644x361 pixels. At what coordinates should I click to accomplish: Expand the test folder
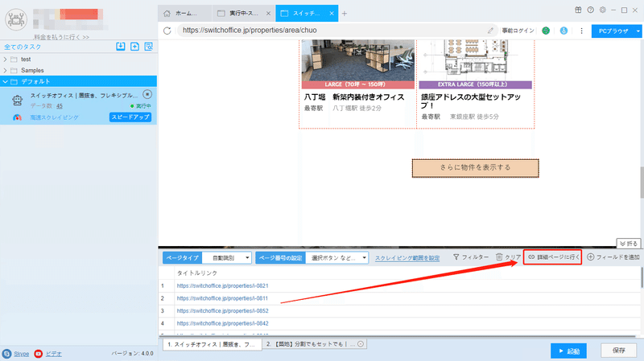coord(5,59)
